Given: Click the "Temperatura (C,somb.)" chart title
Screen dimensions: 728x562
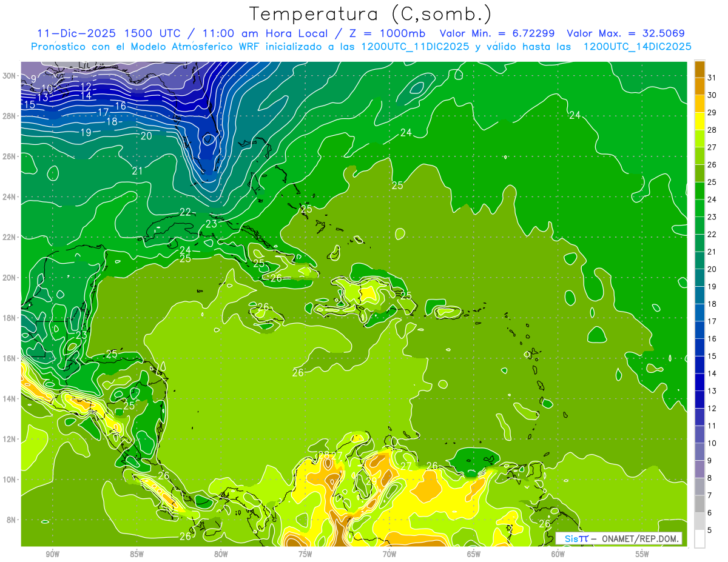Looking at the screenshot, I should (370, 14).
